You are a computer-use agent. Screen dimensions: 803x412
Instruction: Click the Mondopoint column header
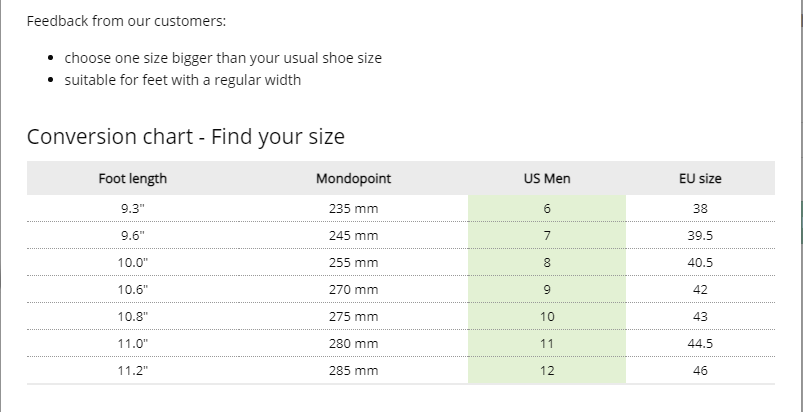click(353, 179)
